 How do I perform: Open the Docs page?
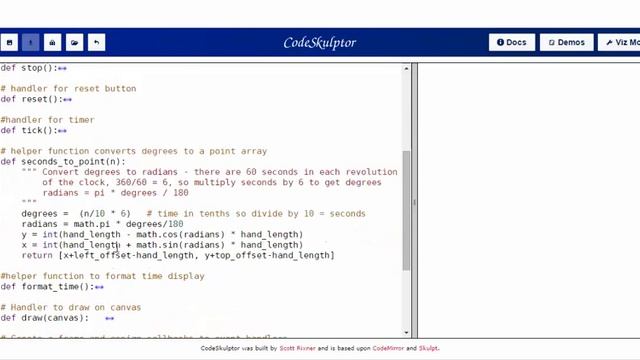(512, 42)
